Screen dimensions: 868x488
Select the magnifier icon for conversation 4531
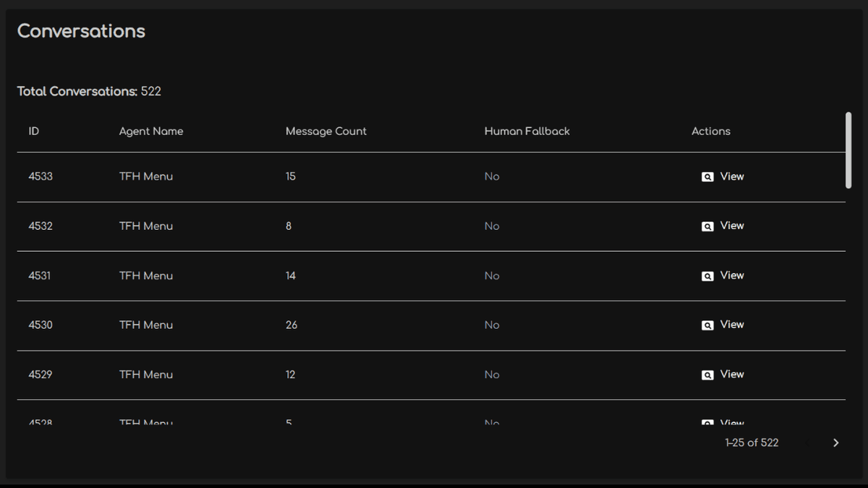pyautogui.click(x=707, y=275)
